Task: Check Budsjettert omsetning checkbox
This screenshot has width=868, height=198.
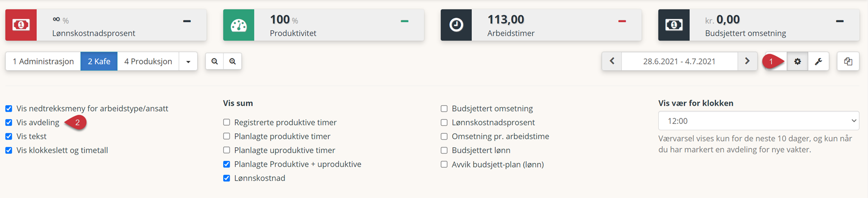Action: (444, 109)
